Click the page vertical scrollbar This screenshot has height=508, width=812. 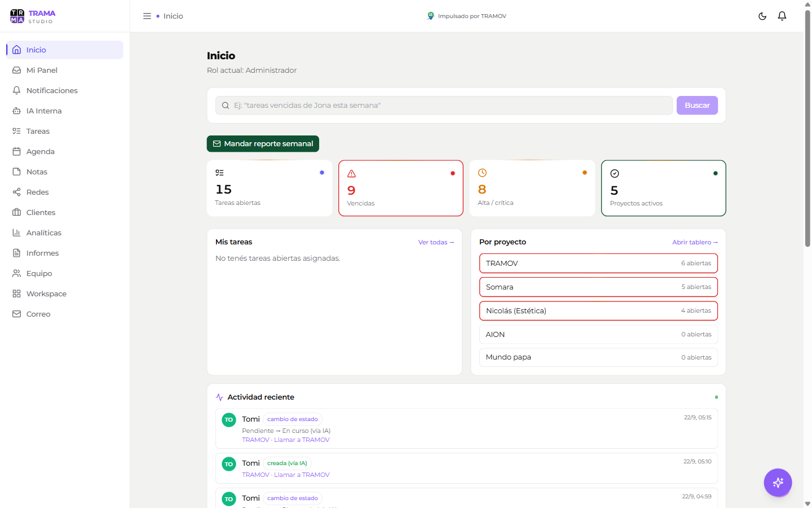807,129
